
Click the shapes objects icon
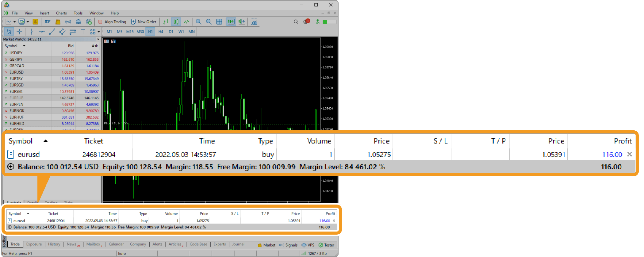click(93, 32)
